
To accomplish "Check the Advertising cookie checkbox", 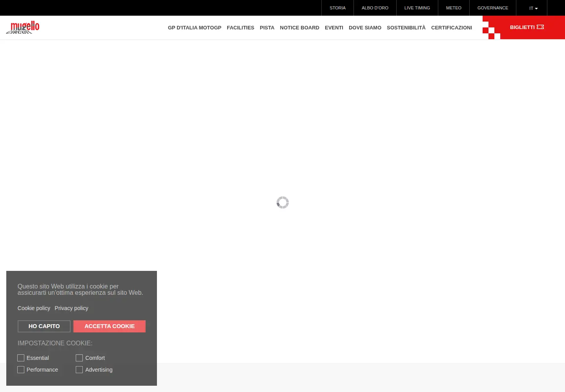I will point(79,370).
